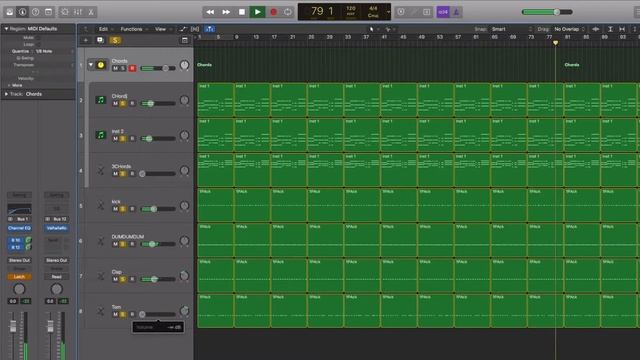
Task: Click the yellow Chords stack track icon
Action: 101,65
